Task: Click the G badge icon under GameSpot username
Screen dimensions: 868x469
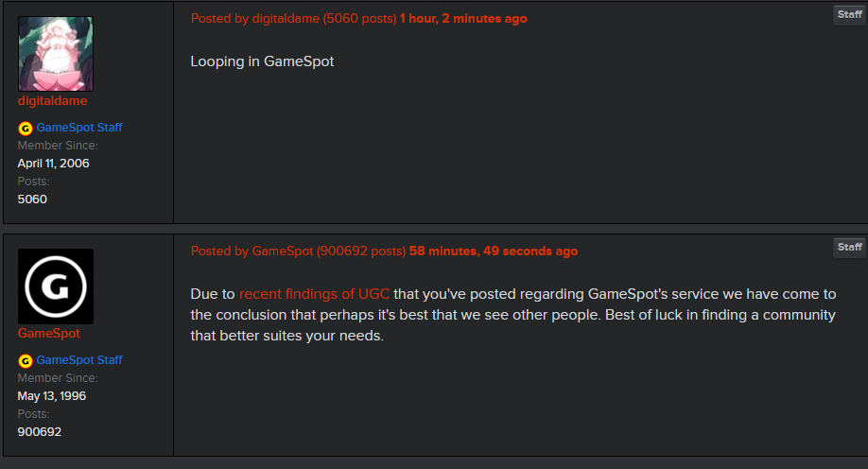Action: point(25,361)
